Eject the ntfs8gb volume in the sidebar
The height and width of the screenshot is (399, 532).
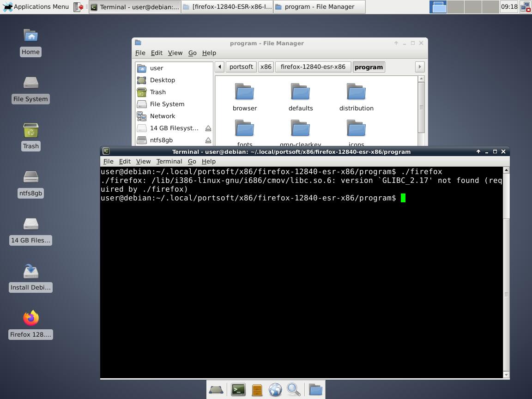pos(208,140)
